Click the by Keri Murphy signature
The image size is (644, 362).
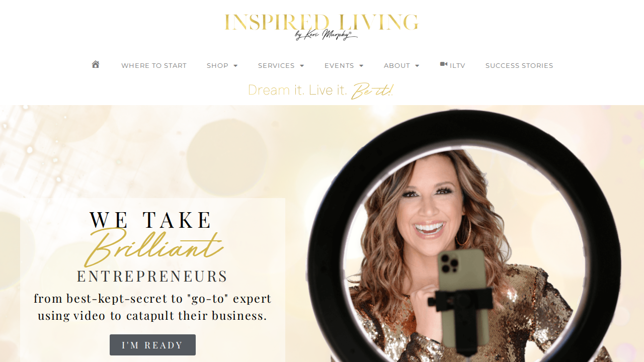pos(326,35)
